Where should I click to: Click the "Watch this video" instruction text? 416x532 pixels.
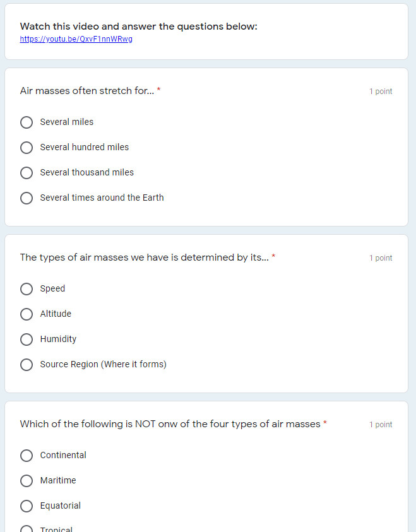(x=138, y=26)
